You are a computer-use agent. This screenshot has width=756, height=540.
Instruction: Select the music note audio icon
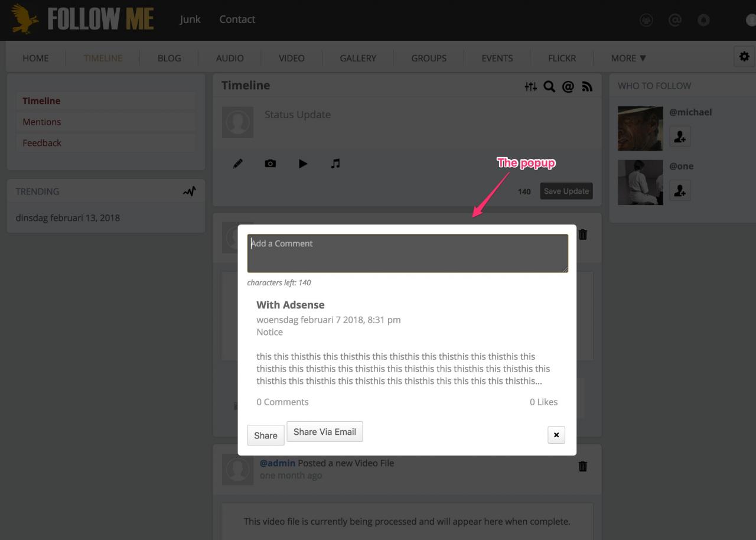335,164
